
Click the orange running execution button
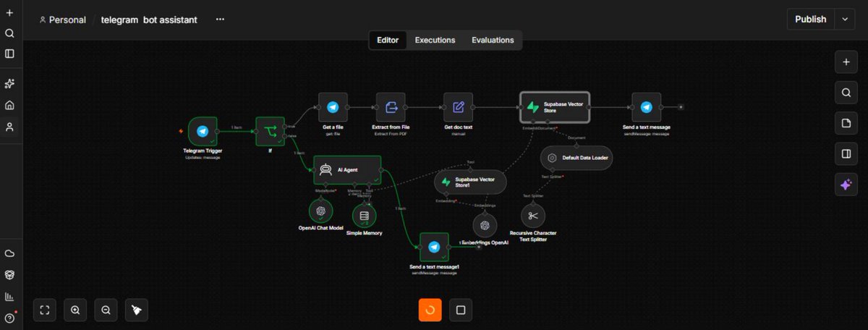[x=430, y=310]
